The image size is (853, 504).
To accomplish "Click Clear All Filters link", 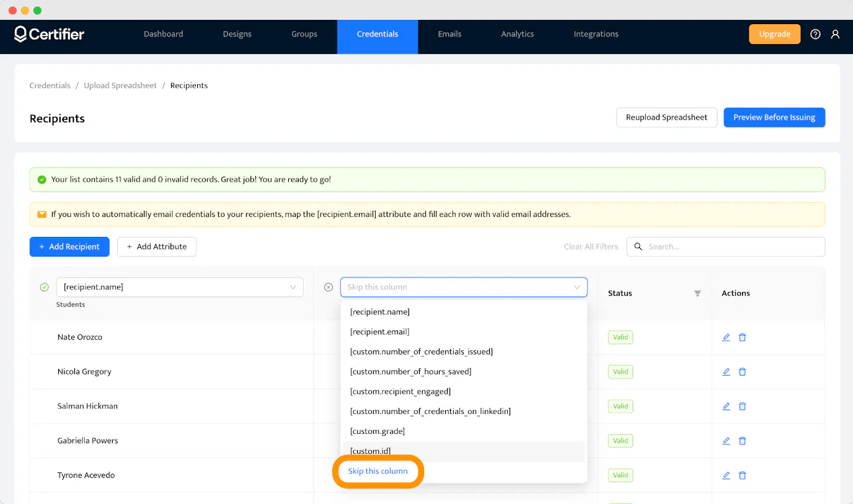I will click(591, 247).
